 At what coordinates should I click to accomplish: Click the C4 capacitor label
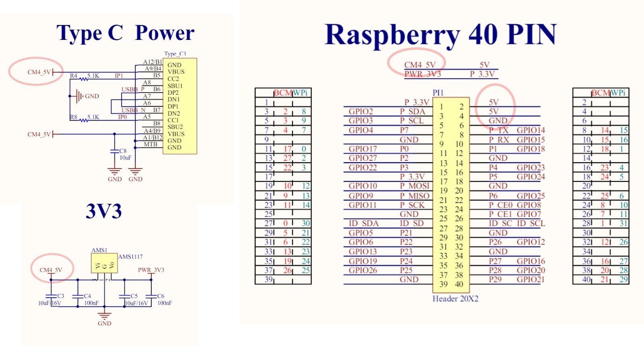point(87,296)
